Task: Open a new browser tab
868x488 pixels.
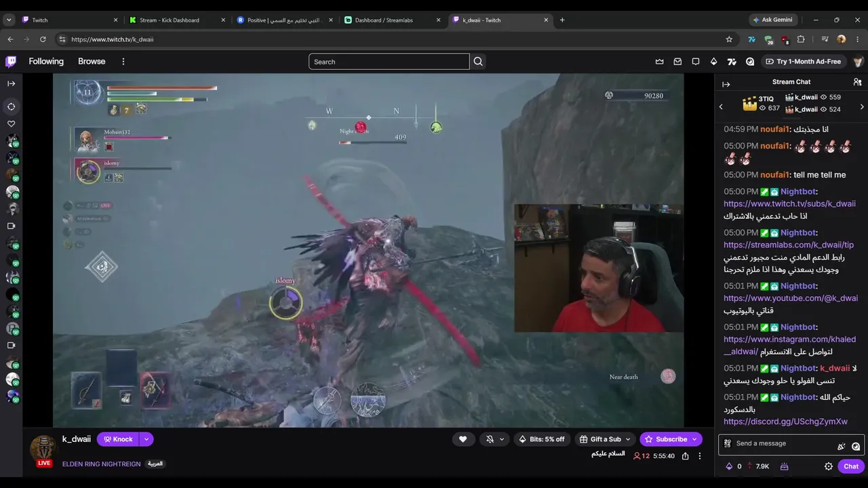Action: pos(562,20)
